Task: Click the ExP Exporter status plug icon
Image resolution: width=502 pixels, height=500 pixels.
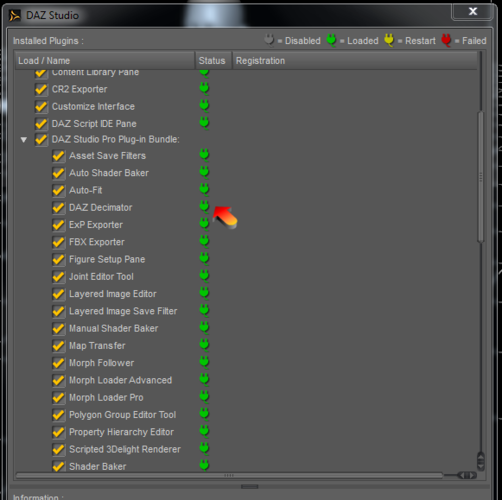Action: pos(204,224)
